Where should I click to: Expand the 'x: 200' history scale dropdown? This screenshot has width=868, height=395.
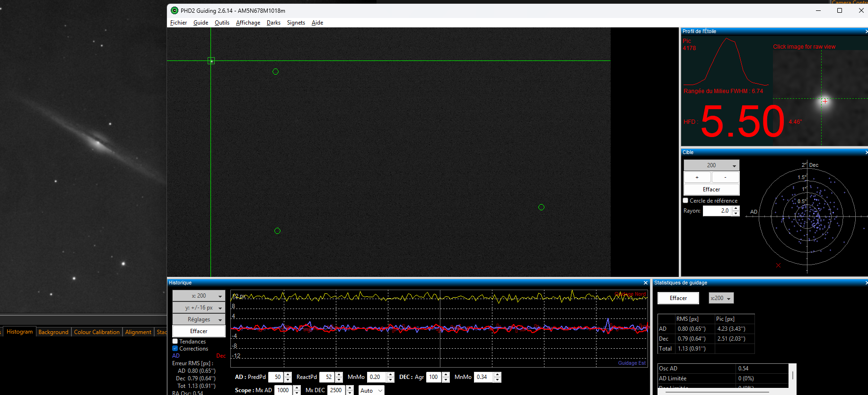tap(199, 296)
